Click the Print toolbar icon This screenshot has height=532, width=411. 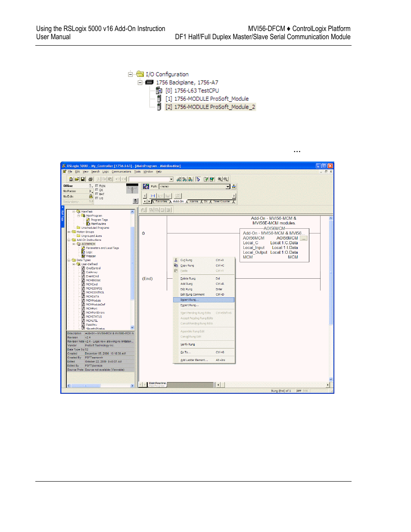(90, 179)
